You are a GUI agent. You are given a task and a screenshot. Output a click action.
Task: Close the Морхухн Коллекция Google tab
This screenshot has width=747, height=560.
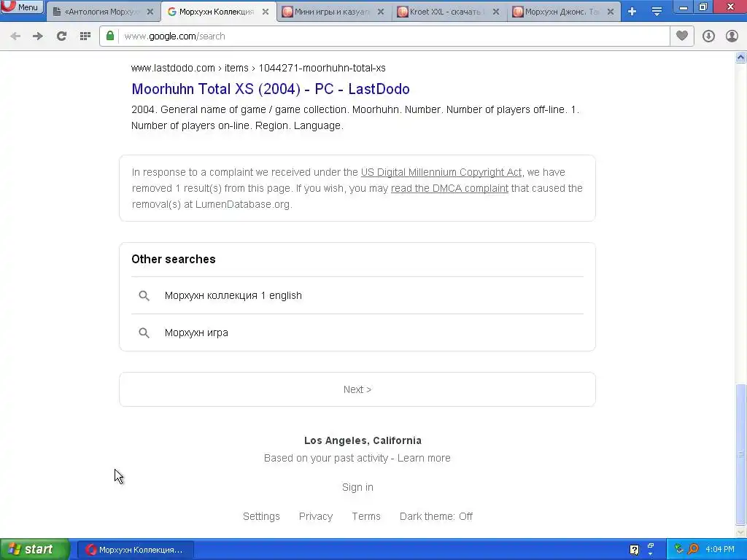266,12
